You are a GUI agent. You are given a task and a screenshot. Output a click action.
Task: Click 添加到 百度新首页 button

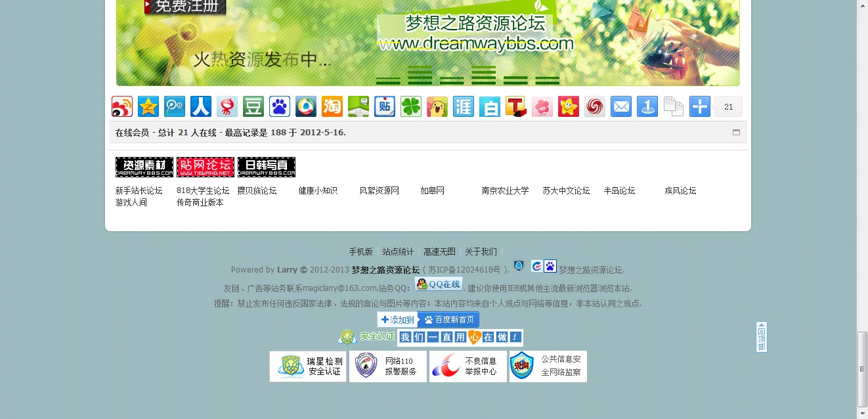coord(428,320)
